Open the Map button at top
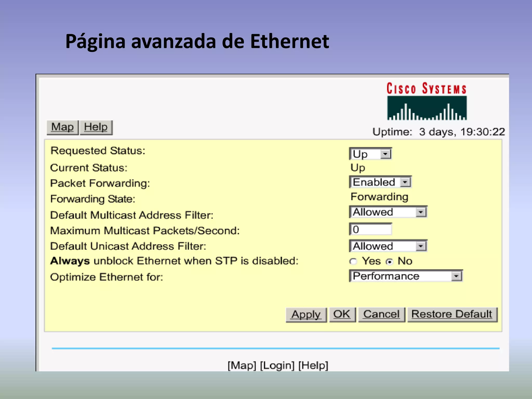This screenshot has height=399, width=532. click(63, 127)
